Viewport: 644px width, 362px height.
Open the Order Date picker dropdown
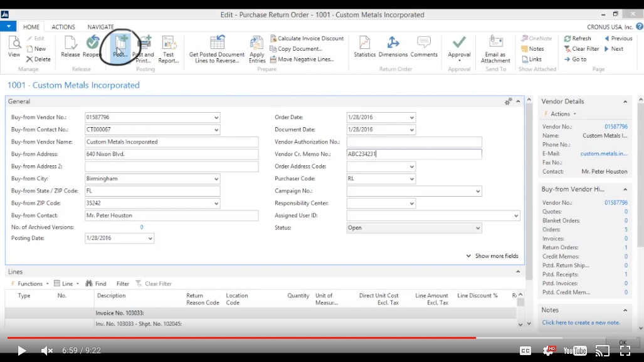click(x=411, y=117)
